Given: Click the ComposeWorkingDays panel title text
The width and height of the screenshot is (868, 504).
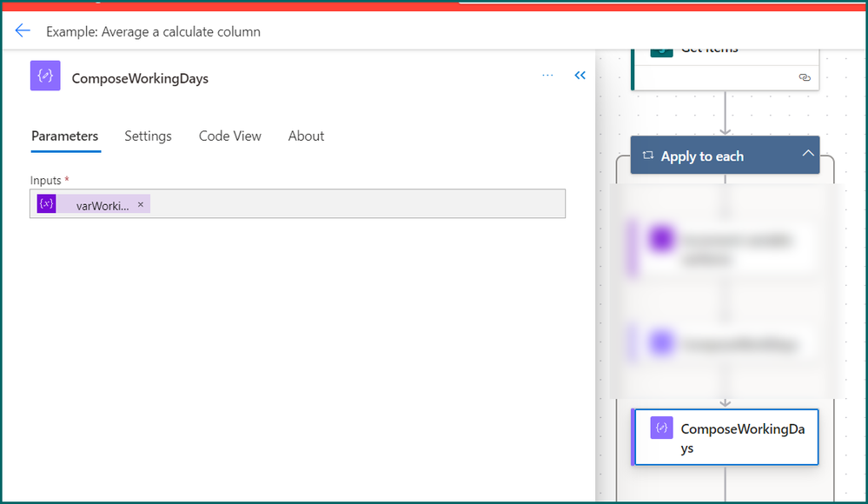Looking at the screenshot, I should point(140,78).
